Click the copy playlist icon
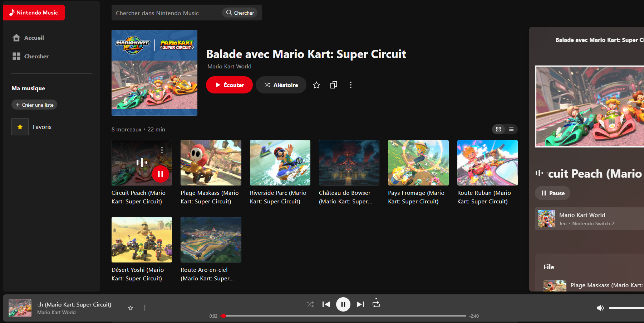Image resolution: width=644 pixels, height=323 pixels. 334,85
